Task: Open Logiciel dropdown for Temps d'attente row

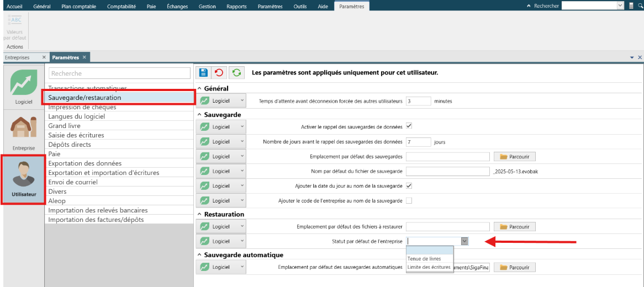Action: [x=222, y=100]
